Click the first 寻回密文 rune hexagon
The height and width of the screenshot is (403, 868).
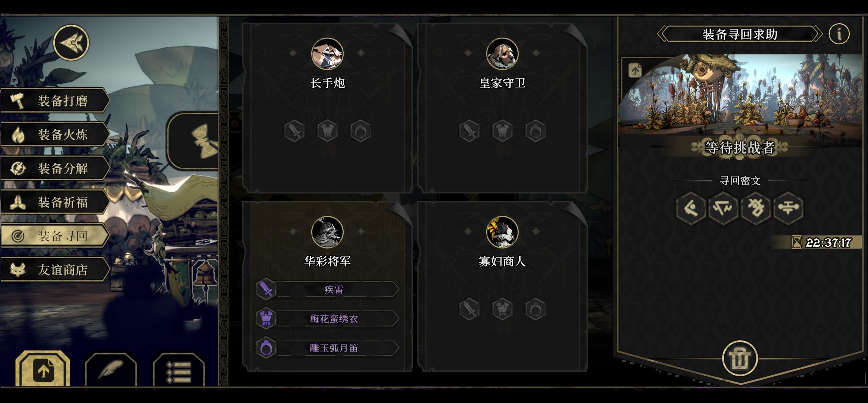pos(690,208)
